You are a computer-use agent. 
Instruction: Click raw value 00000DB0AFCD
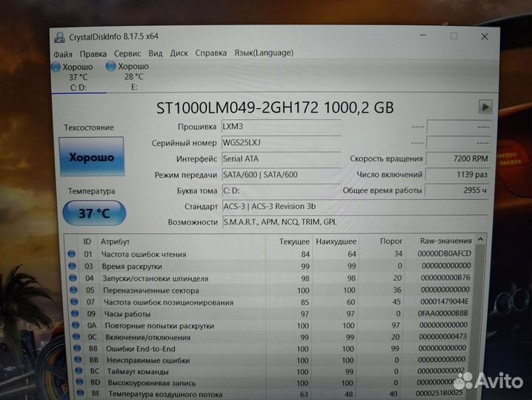(x=445, y=253)
